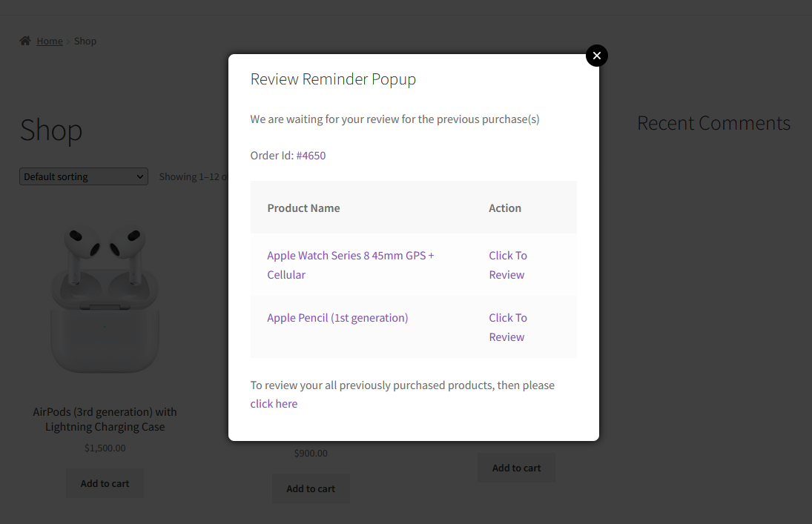Add AirPods (3rd generation) to cart
This screenshot has height=524, width=812.
[105, 482]
